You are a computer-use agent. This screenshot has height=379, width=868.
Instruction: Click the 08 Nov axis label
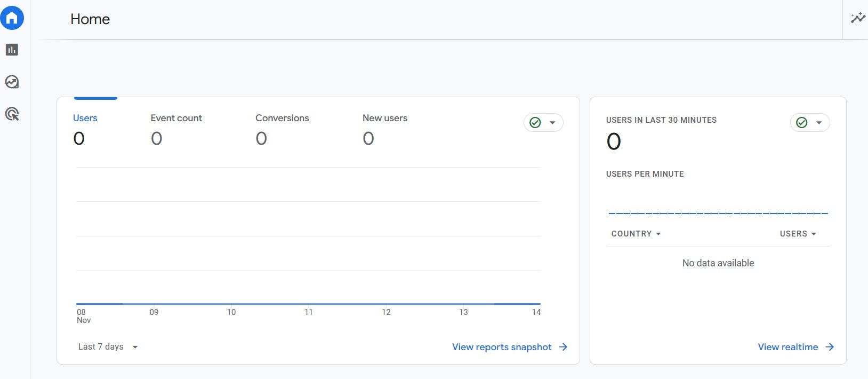click(x=84, y=316)
